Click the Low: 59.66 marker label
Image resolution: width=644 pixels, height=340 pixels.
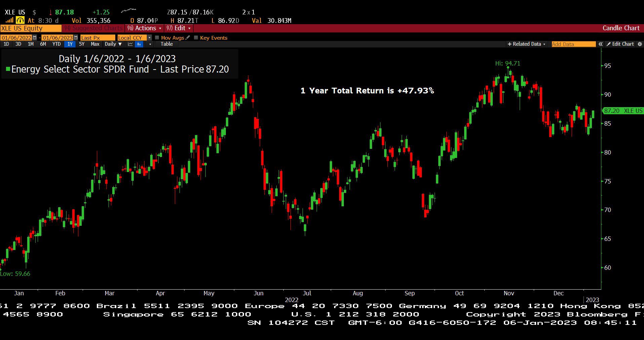pos(15,274)
